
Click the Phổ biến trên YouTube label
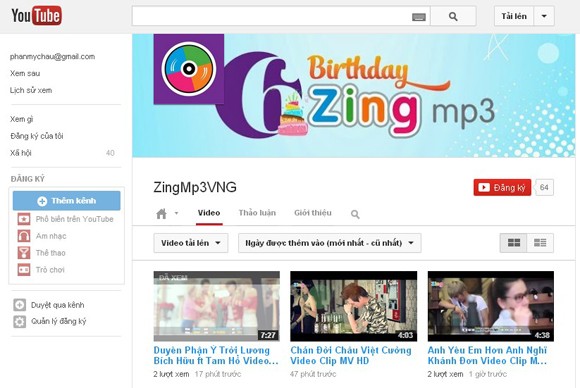(x=75, y=219)
